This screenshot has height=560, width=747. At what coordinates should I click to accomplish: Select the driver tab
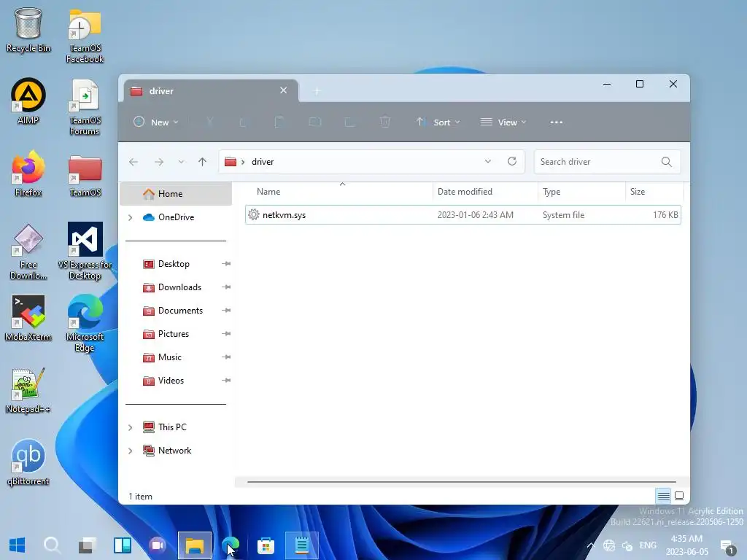211,91
